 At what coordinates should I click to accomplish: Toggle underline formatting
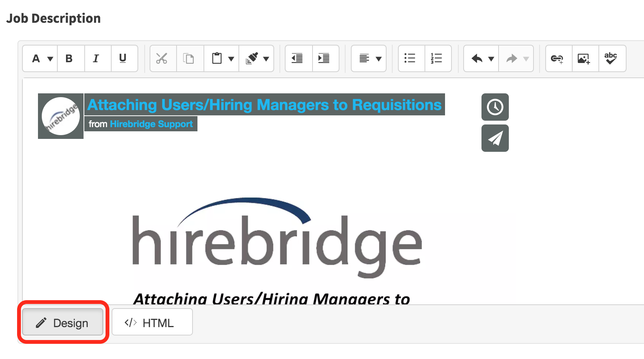(123, 58)
